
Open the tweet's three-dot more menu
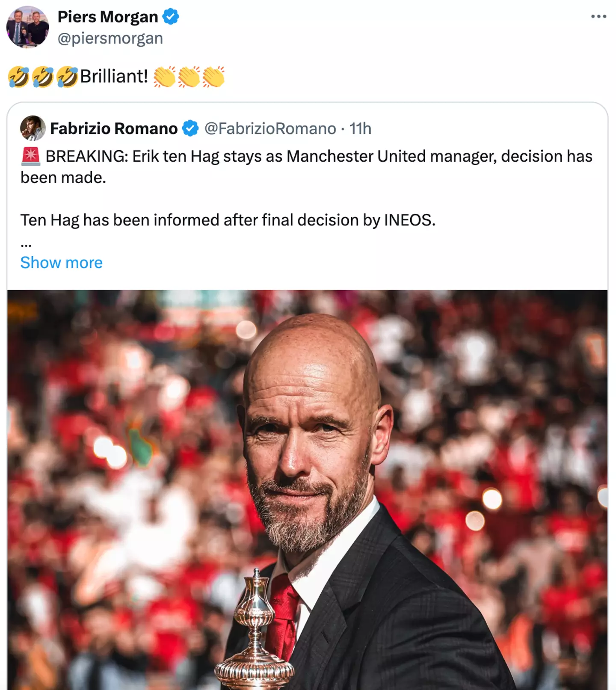coord(598,17)
